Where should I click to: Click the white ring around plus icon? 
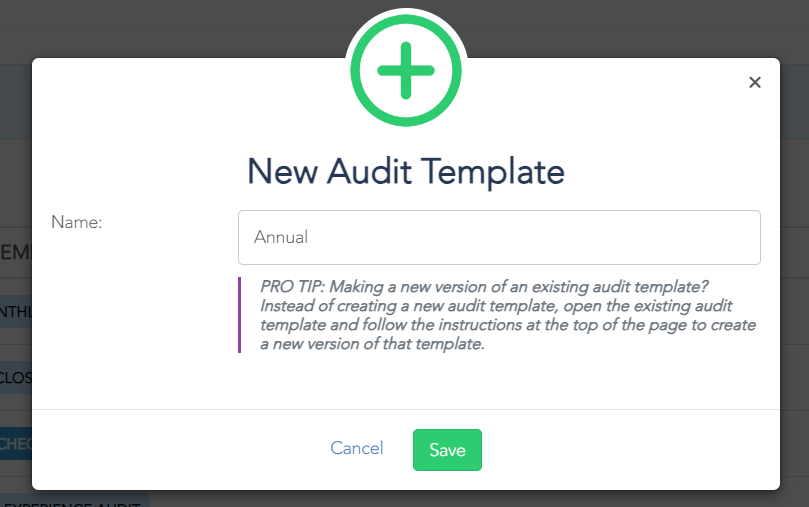coord(406,11)
